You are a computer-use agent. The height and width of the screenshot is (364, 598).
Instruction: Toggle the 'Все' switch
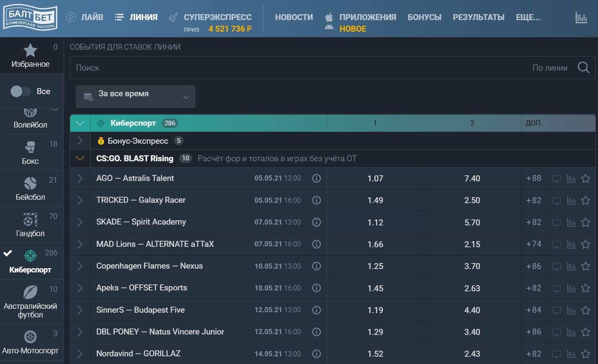(21, 91)
